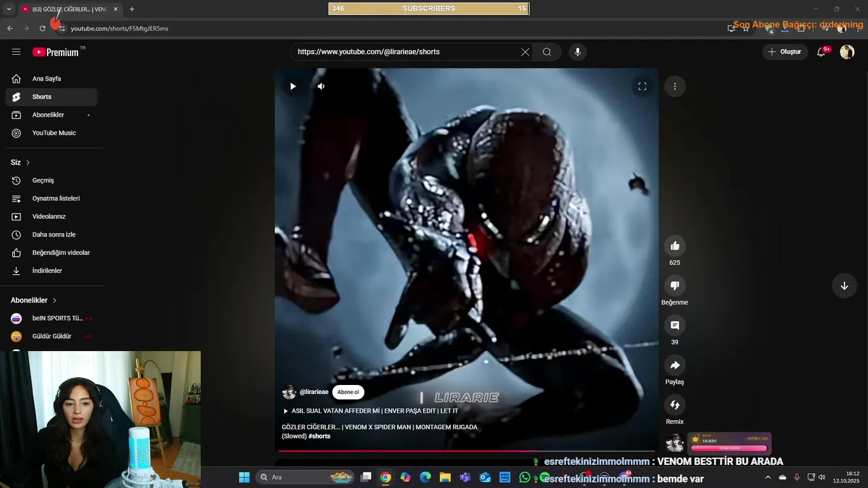Open Task View on the taskbar
This screenshot has height=488, width=868.
(366, 477)
